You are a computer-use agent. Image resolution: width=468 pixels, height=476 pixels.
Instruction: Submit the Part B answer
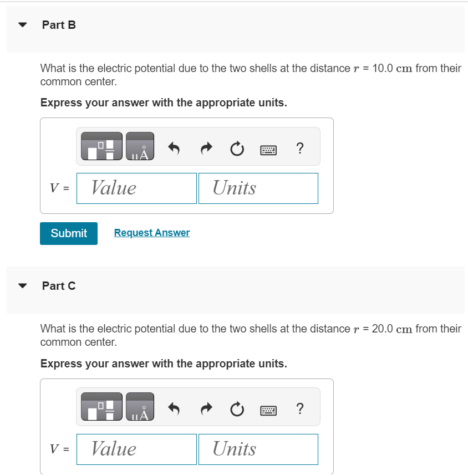click(69, 233)
